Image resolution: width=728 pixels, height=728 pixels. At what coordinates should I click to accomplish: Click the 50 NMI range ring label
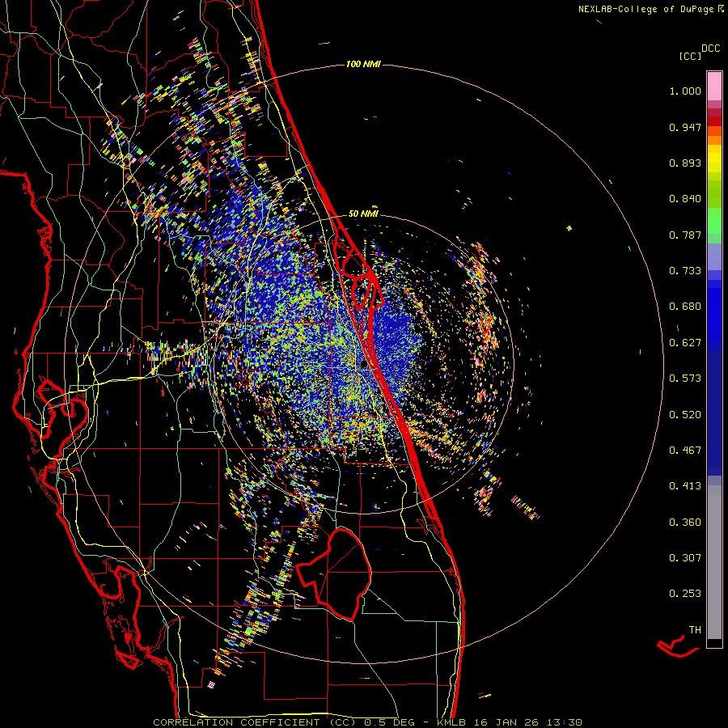(363, 214)
